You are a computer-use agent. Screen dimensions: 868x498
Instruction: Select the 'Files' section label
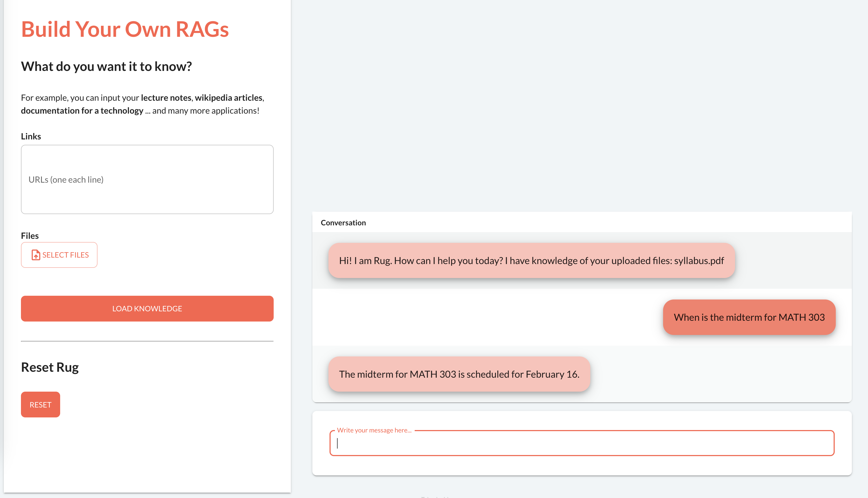(29, 235)
